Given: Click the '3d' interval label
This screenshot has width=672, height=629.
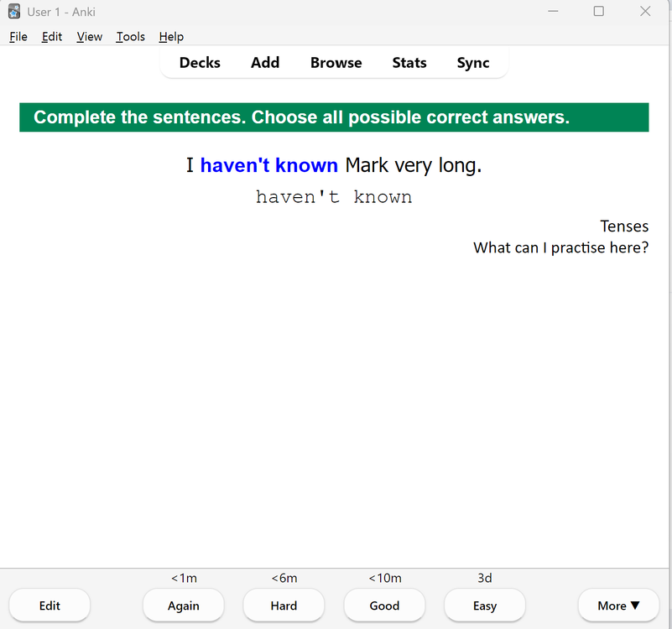Looking at the screenshot, I should coord(485,578).
